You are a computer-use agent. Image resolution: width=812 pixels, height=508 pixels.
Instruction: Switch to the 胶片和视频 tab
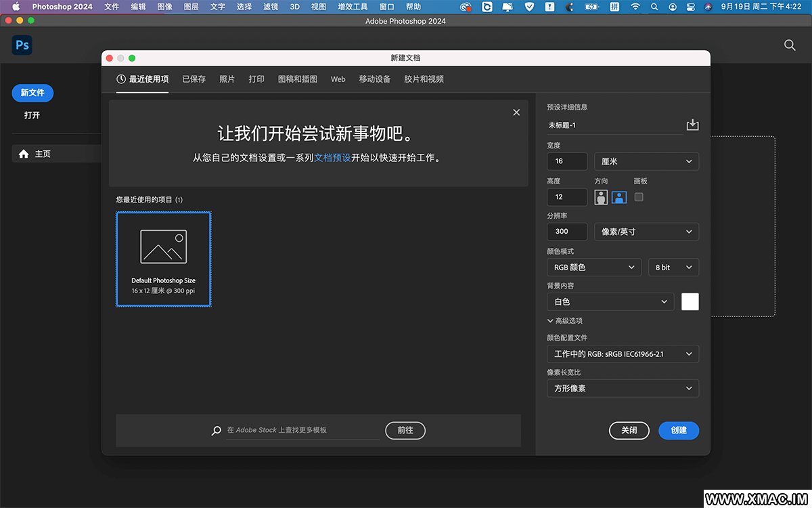click(x=424, y=79)
